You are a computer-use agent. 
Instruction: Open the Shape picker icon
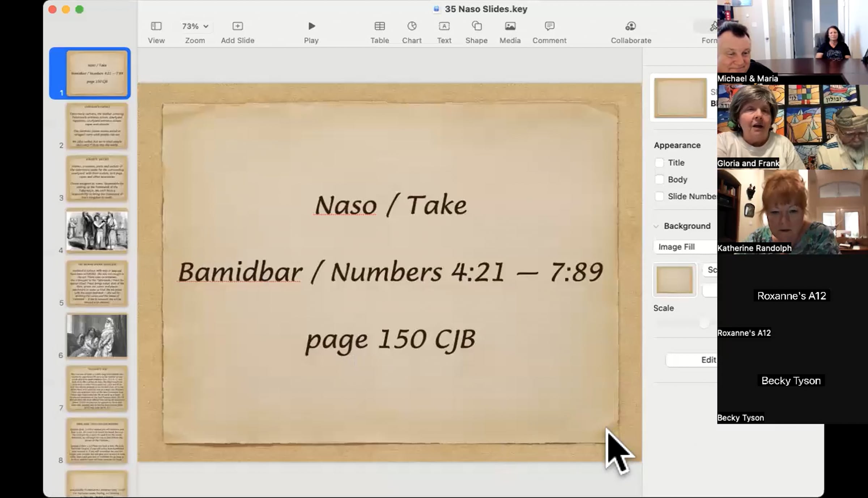coord(476,26)
